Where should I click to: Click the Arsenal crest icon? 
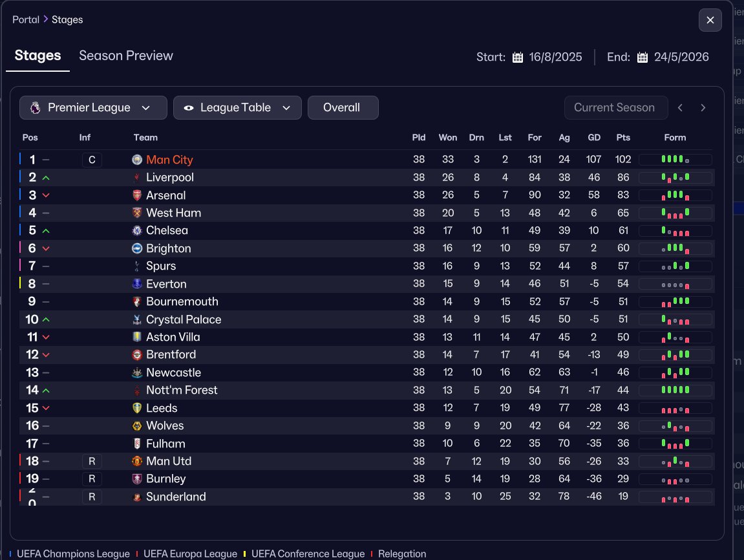point(136,195)
